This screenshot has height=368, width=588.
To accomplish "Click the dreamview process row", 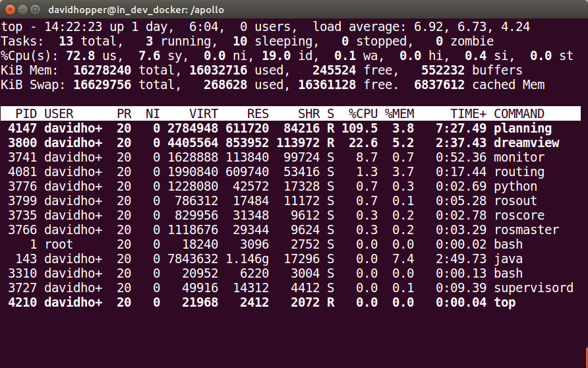I will 291,143.
